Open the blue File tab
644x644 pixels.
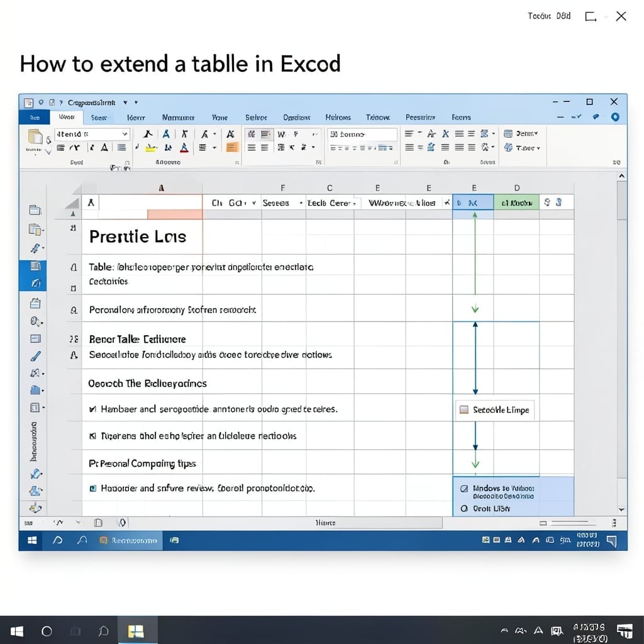point(35,118)
